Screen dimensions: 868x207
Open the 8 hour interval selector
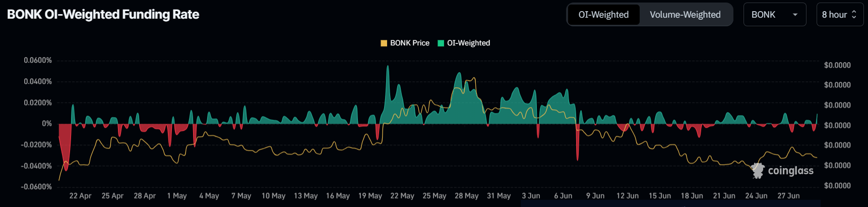click(839, 15)
